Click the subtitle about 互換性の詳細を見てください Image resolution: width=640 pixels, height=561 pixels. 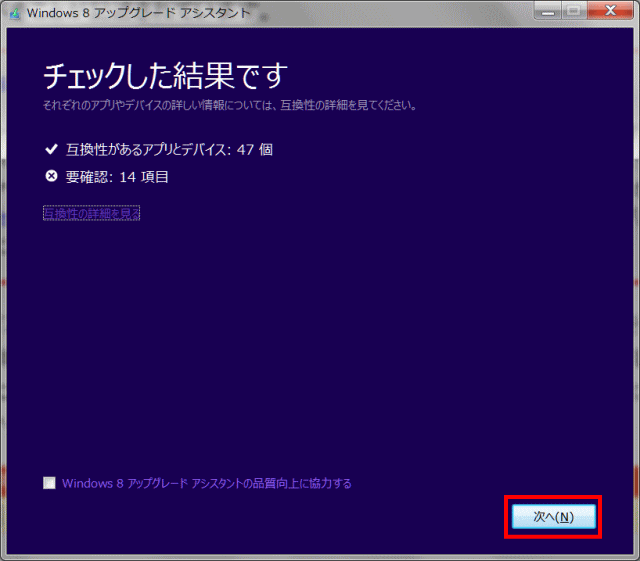click(230, 105)
